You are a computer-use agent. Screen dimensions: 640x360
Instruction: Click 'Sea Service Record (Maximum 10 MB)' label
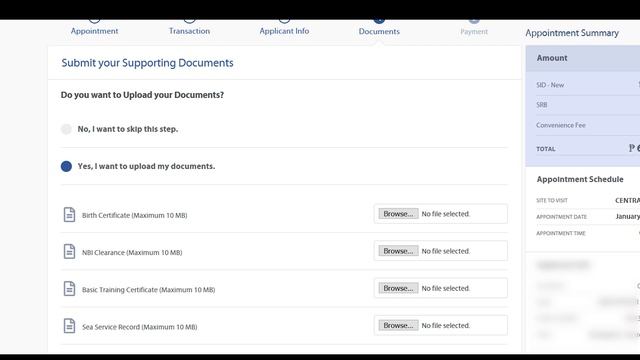pos(139,327)
